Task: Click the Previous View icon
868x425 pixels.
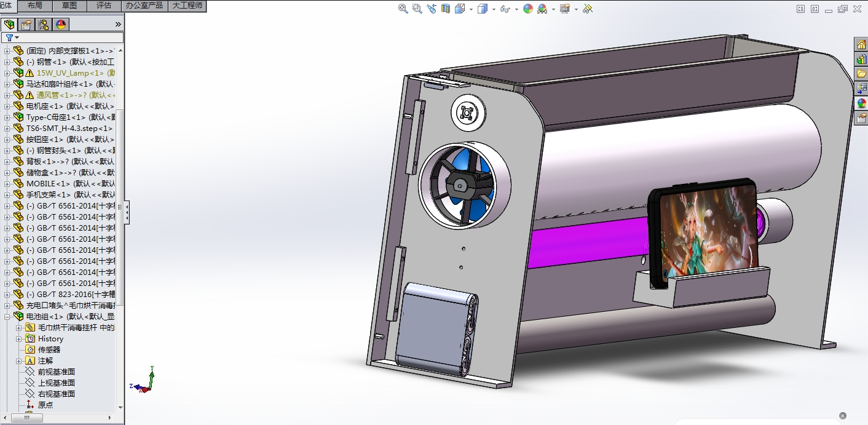Action: [431, 9]
